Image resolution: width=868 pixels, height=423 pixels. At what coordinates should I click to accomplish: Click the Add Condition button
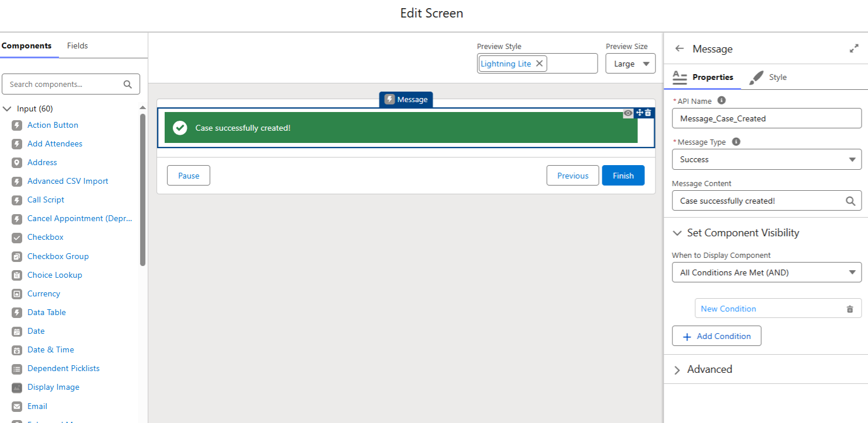pos(717,336)
